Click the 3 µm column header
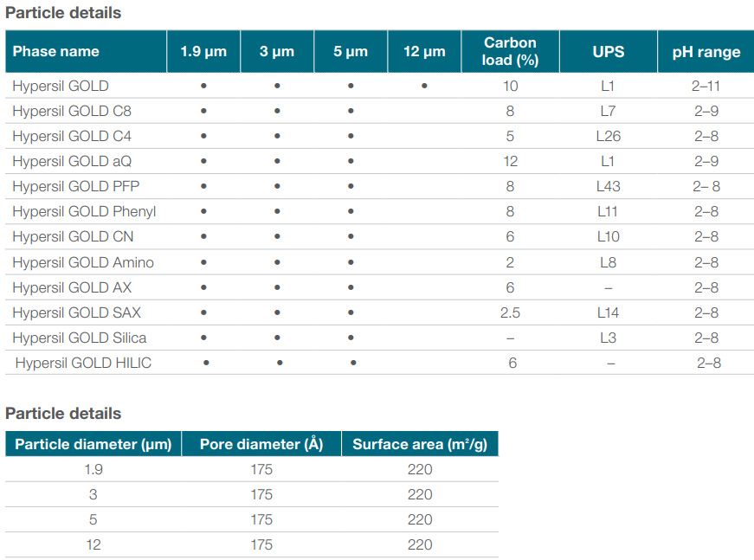This screenshot has height=560, width=754. click(277, 51)
